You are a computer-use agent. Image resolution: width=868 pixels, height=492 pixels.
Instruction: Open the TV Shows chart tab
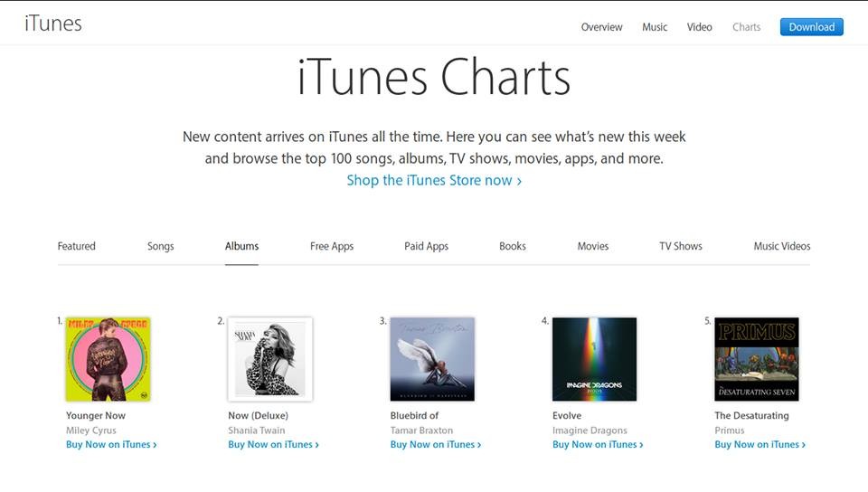coord(681,246)
